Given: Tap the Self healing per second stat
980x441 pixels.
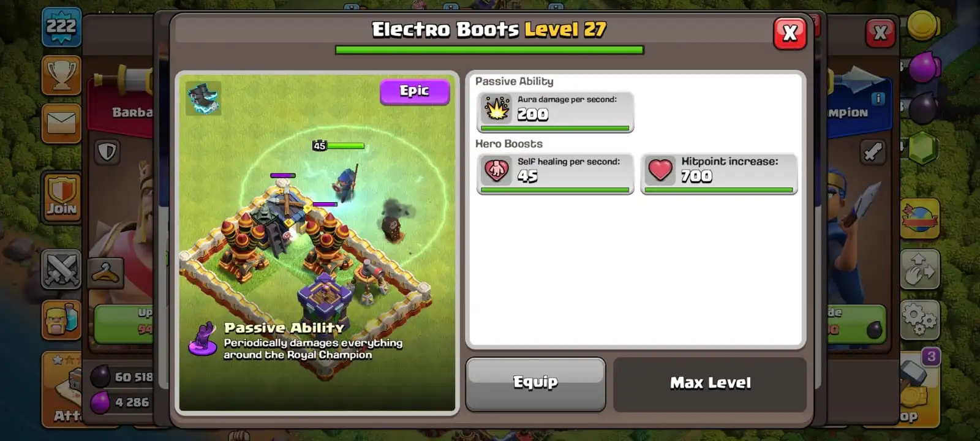Looking at the screenshot, I should point(555,174).
